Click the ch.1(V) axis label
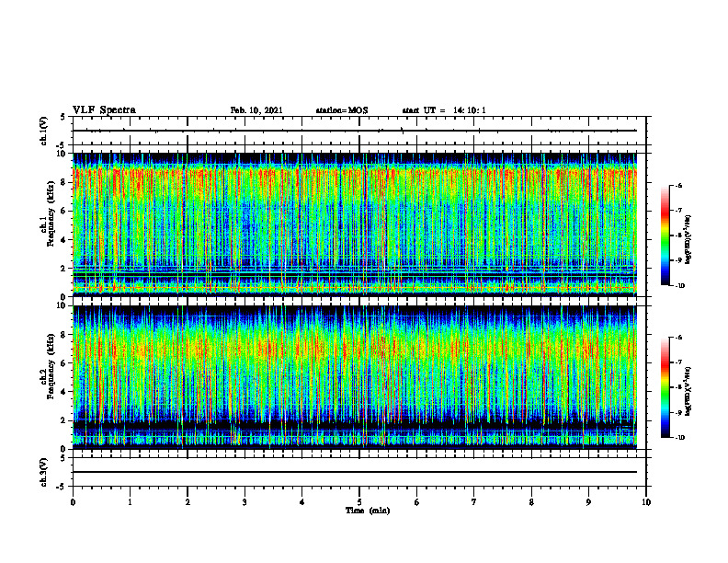Viewport: 728px width, 563px height. click(x=44, y=131)
